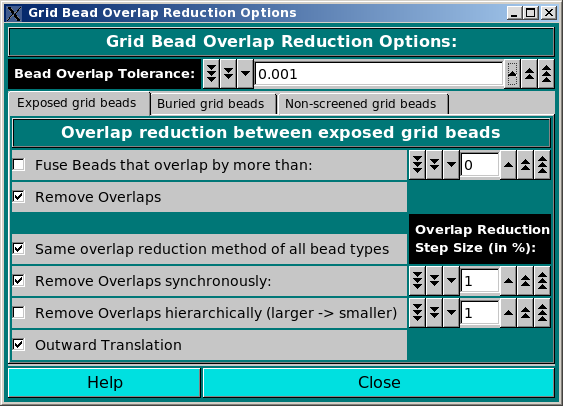Open Non-screened grid beads tab
Viewport: 563px width, 406px height.
(363, 104)
